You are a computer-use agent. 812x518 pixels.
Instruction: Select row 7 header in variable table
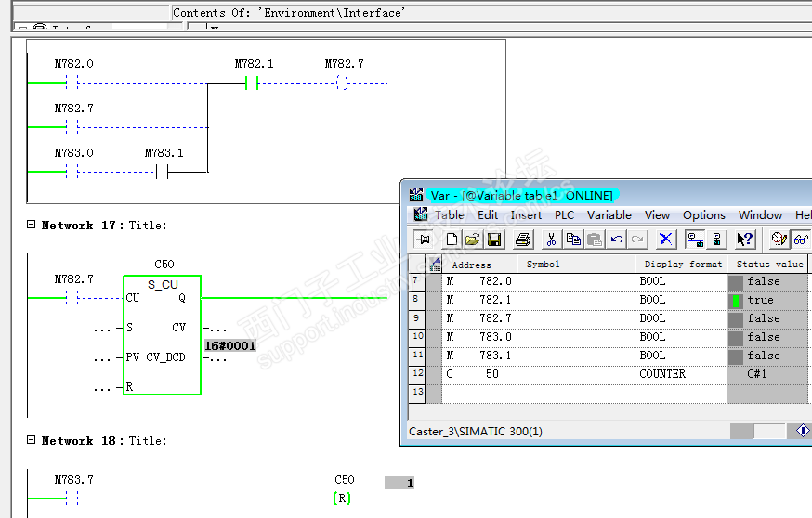(x=416, y=281)
